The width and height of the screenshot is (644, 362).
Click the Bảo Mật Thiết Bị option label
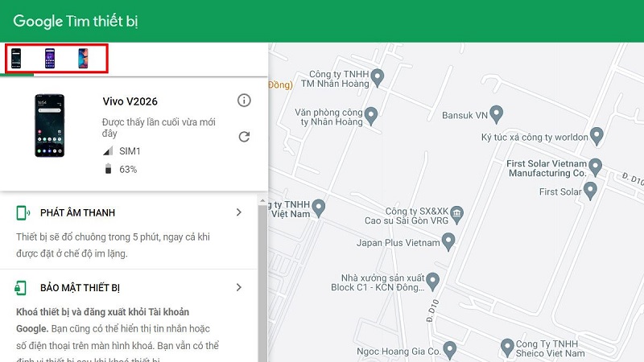coord(80,287)
